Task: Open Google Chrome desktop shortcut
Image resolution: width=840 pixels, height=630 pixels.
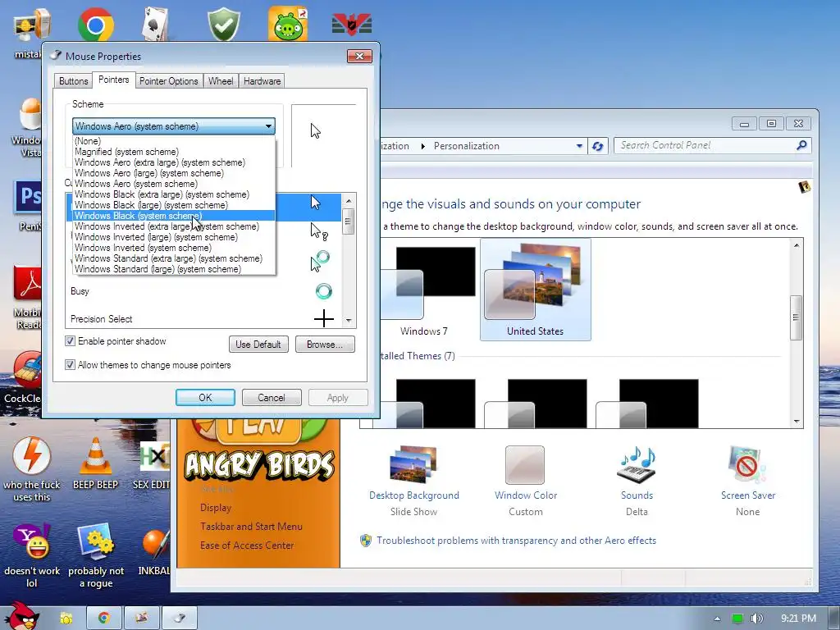Action: (95, 24)
